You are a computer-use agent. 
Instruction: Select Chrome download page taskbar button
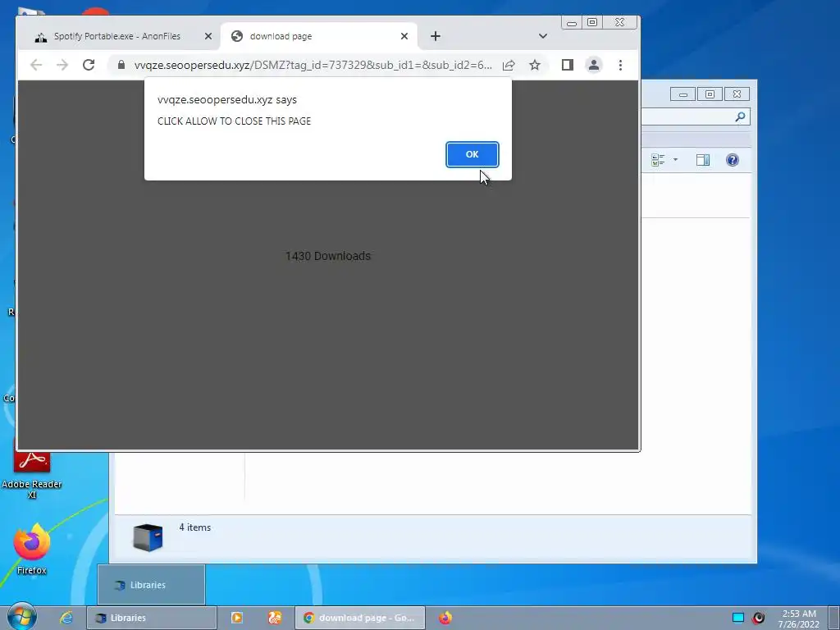(359, 618)
